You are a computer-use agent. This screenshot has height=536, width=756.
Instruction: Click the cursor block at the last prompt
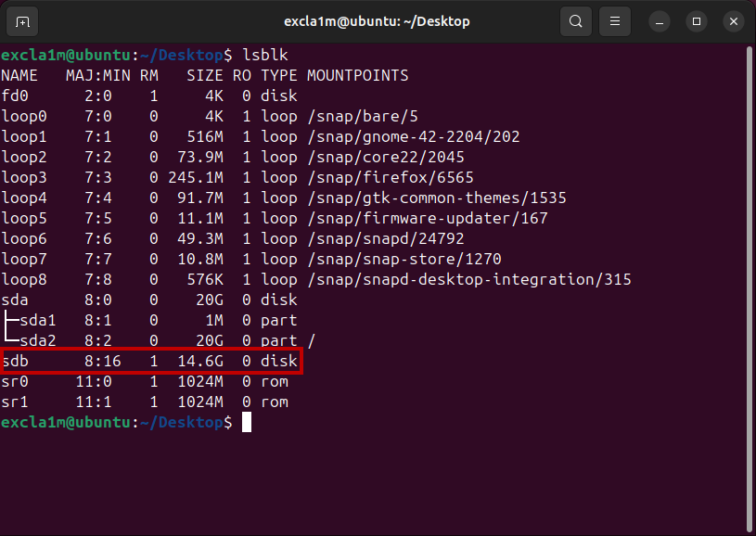click(x=247, y=423)
